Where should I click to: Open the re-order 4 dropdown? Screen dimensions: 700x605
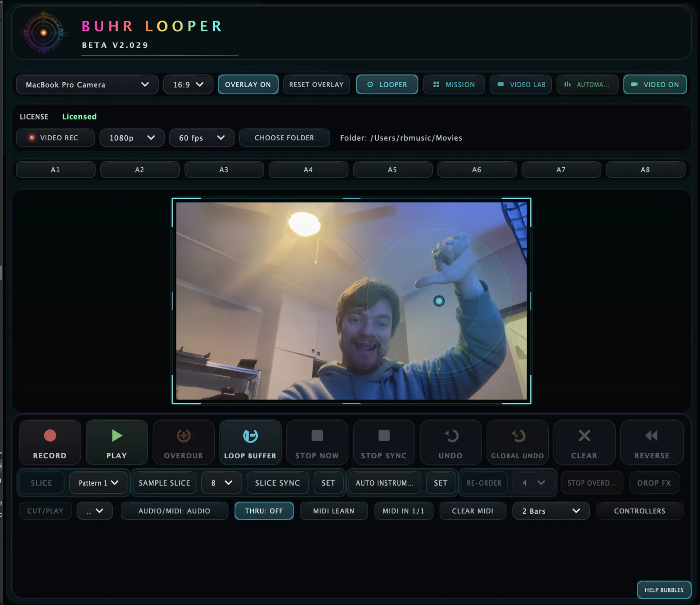[x=534, y=483]
